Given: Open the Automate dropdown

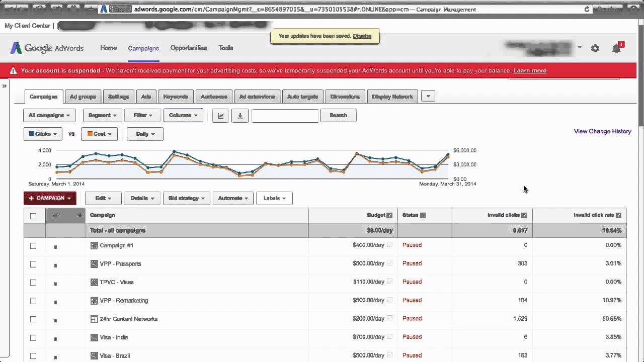Looking at the screenshot, I should click(233, 198).
